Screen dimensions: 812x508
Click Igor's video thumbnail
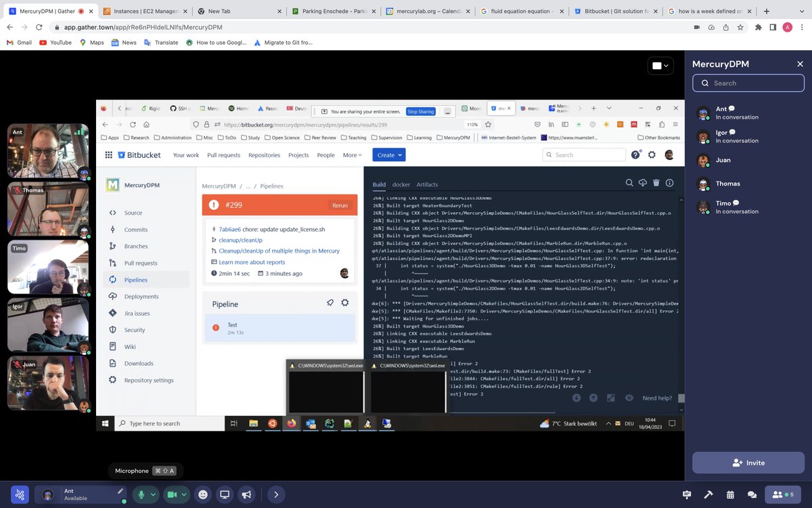48,326
